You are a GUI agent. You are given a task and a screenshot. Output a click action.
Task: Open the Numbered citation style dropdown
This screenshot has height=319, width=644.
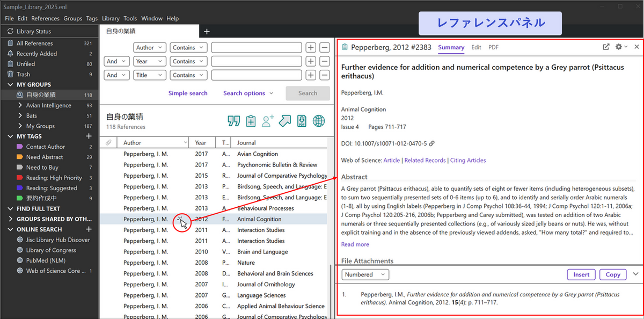coord(365,274)
